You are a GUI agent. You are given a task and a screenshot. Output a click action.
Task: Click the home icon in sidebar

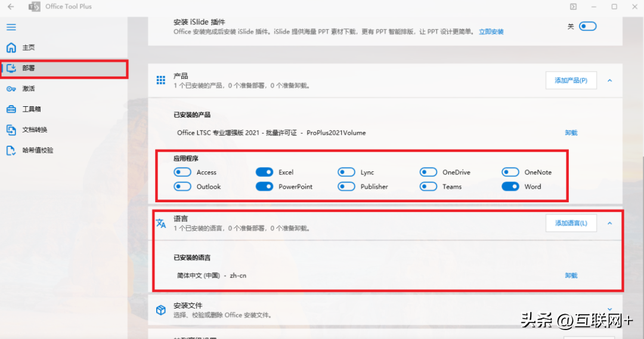(11, 48)
